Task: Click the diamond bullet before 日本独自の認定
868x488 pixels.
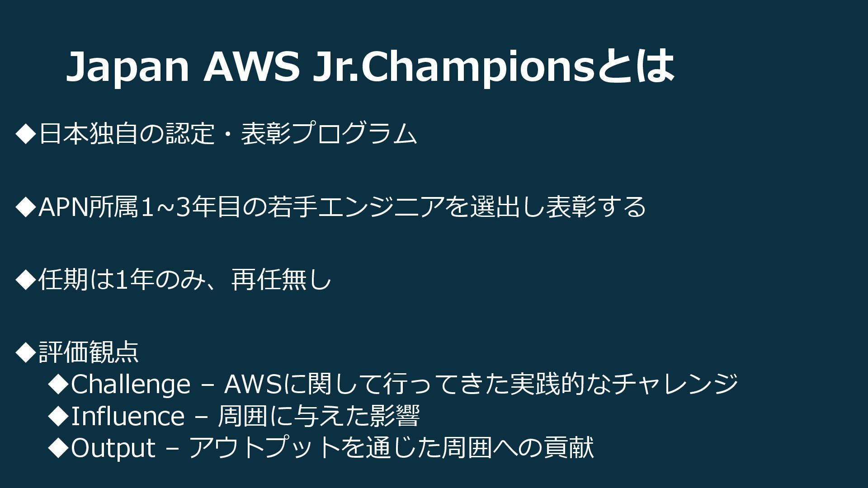Action: tap(25, 134)
